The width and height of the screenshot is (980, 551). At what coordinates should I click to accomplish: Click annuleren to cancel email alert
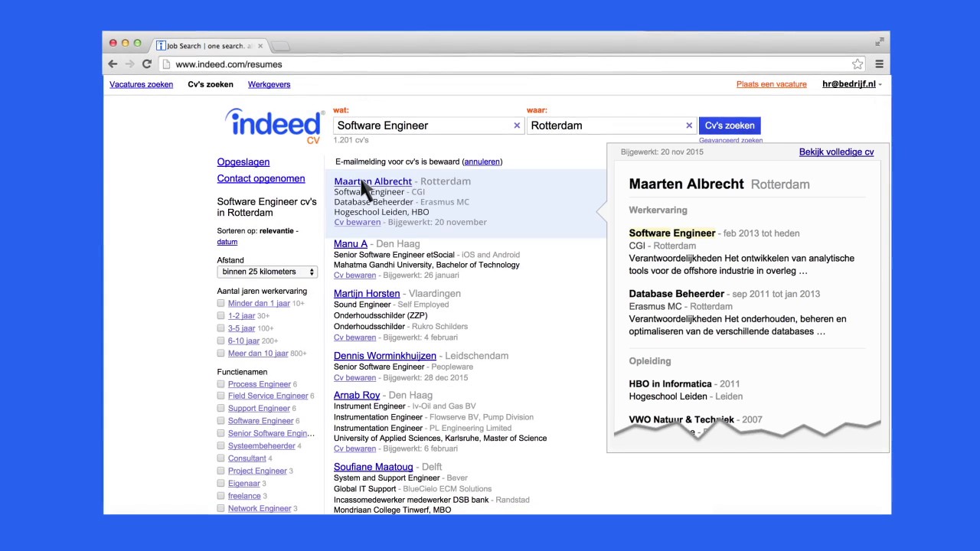(482, 161)
